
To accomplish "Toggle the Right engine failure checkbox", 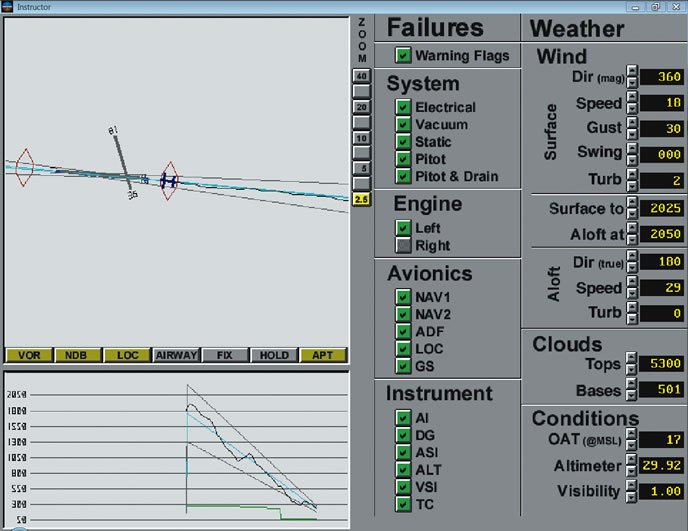I will (x=403, y=245).
